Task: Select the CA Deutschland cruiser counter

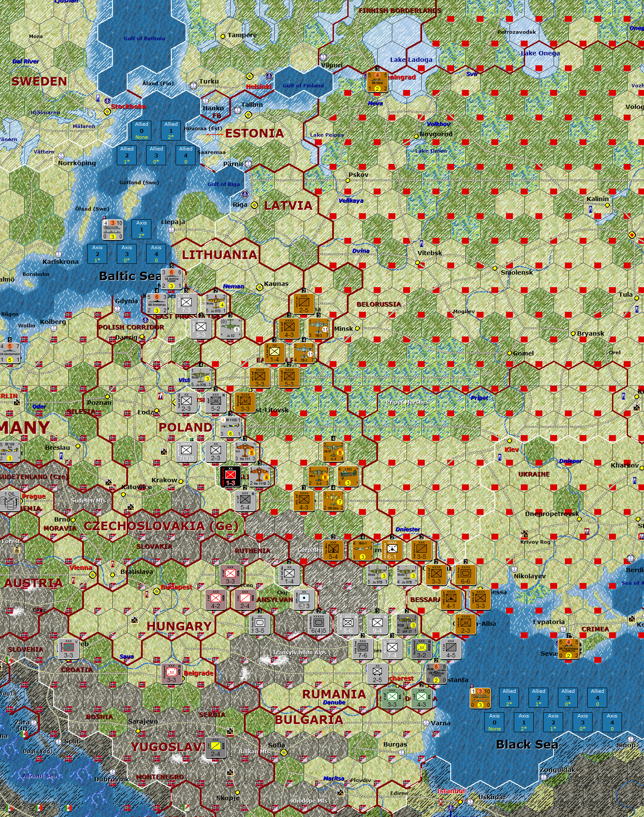Action: 10,353
